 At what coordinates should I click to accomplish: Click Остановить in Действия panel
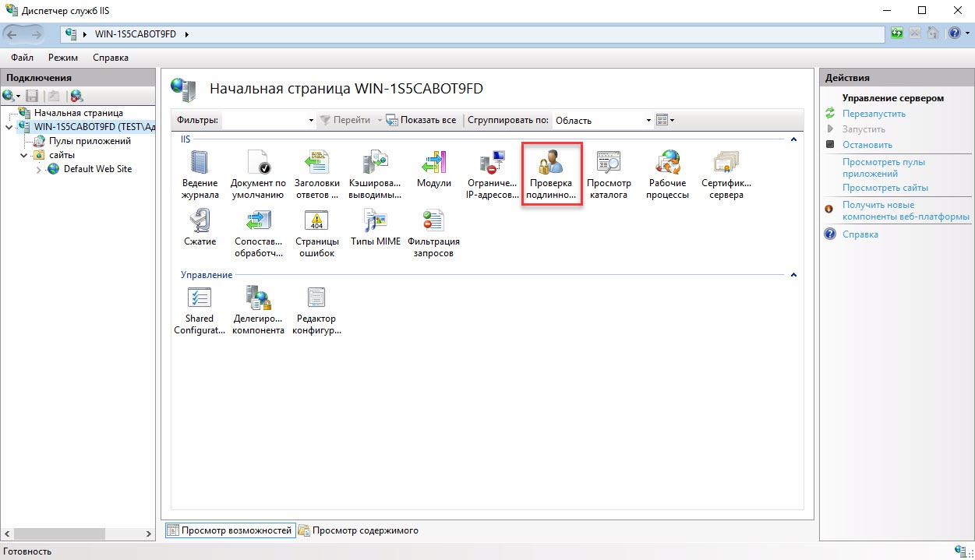[x=867, y=145]
